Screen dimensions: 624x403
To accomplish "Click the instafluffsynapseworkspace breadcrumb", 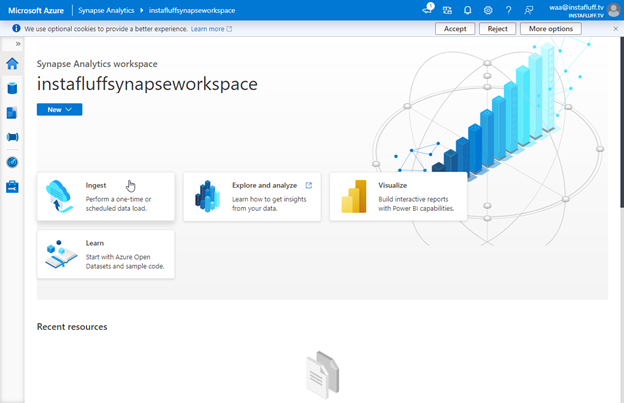I will [x=192, y=10].
